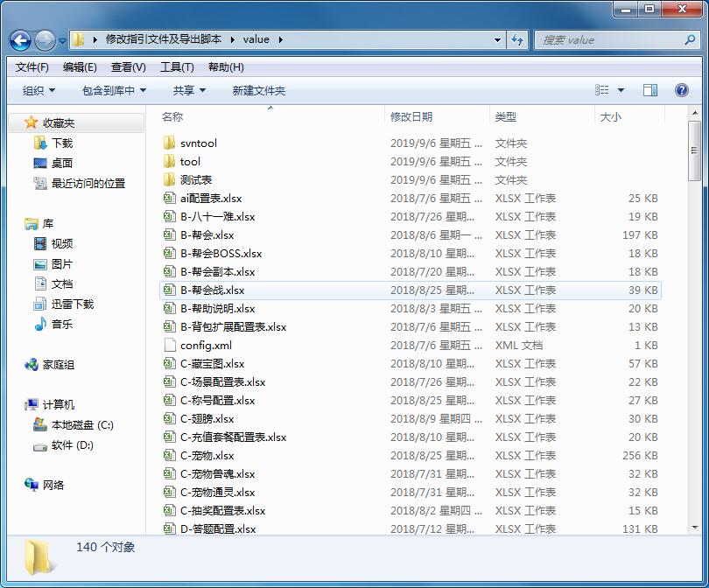Viewport: 709px width, 588px height.
Task: Click the Back navigation arrow
Action: point(19,39)
